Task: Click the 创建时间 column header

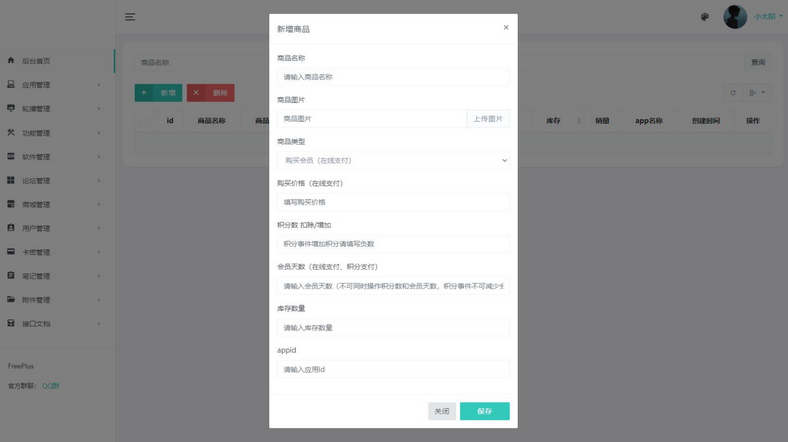Action: [706, 121]
